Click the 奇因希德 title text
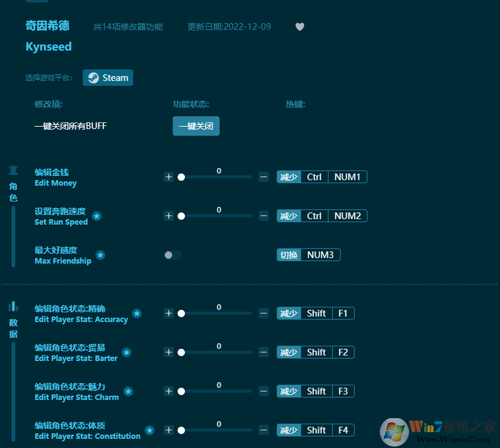This screenshot has width=500, height=448. [x=47, y=26]
